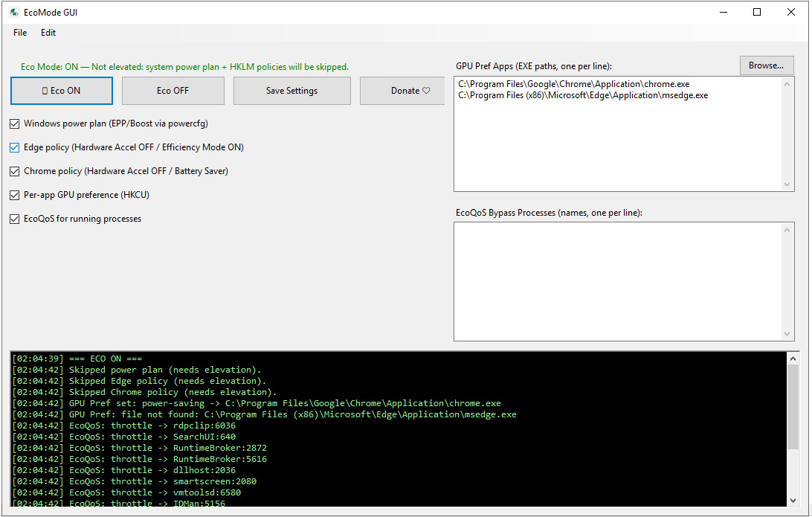The height and width of the screenshot is (517, 812).
Task: Close the EcoMode GUI window
Action: point(790,12)
